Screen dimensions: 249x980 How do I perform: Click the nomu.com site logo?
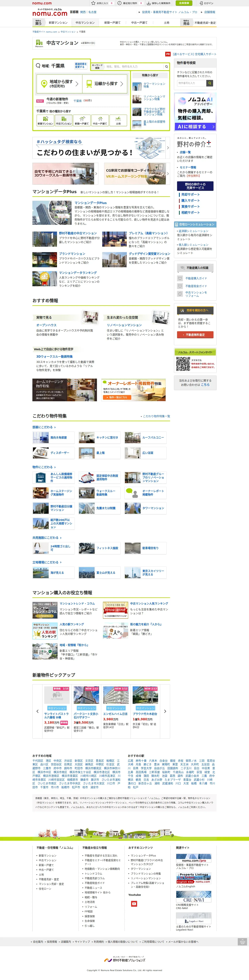pos(49,13)
